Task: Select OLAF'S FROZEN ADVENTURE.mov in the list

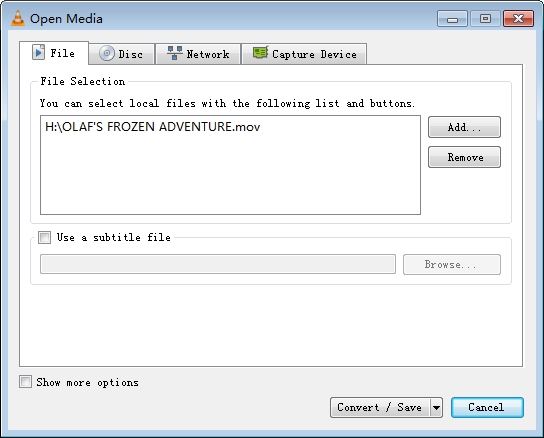Action: pyautogui.click(x=153, y=127)
